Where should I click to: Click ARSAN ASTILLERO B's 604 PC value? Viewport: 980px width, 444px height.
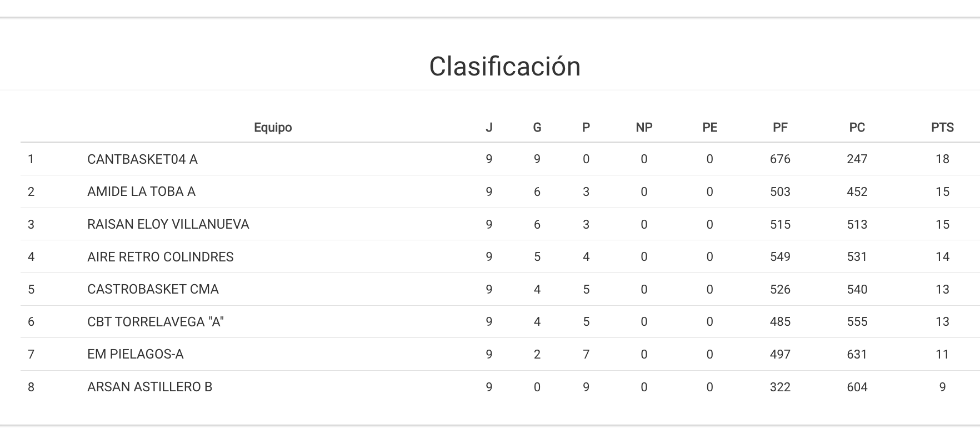point(857,387)
